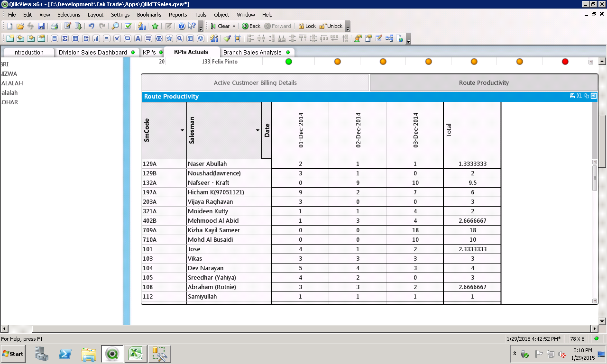Image resolution: width=607 pixels, height=364 pixels.
Task: Click the Add Bookmark star icon
Action: (155, 26)
